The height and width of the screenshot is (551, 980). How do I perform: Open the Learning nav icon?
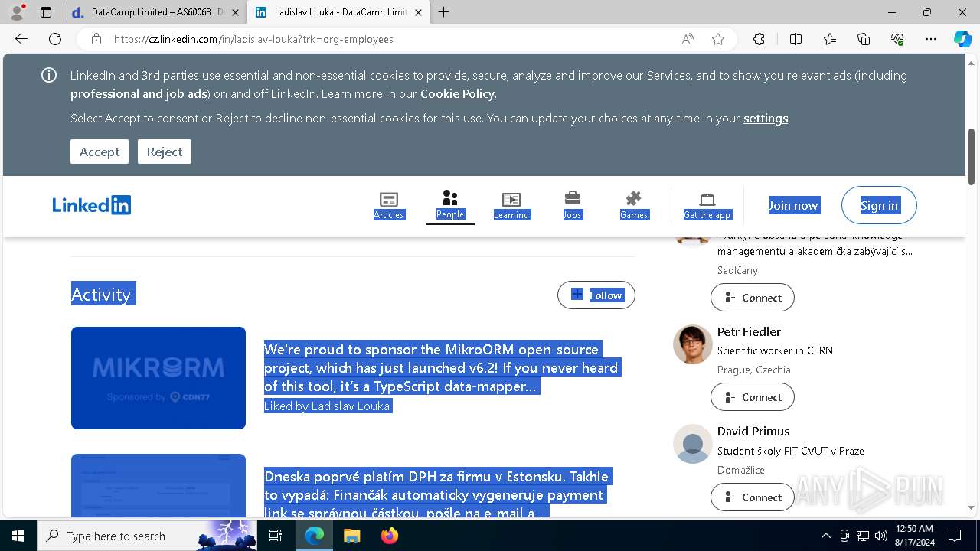click(511, 206)
